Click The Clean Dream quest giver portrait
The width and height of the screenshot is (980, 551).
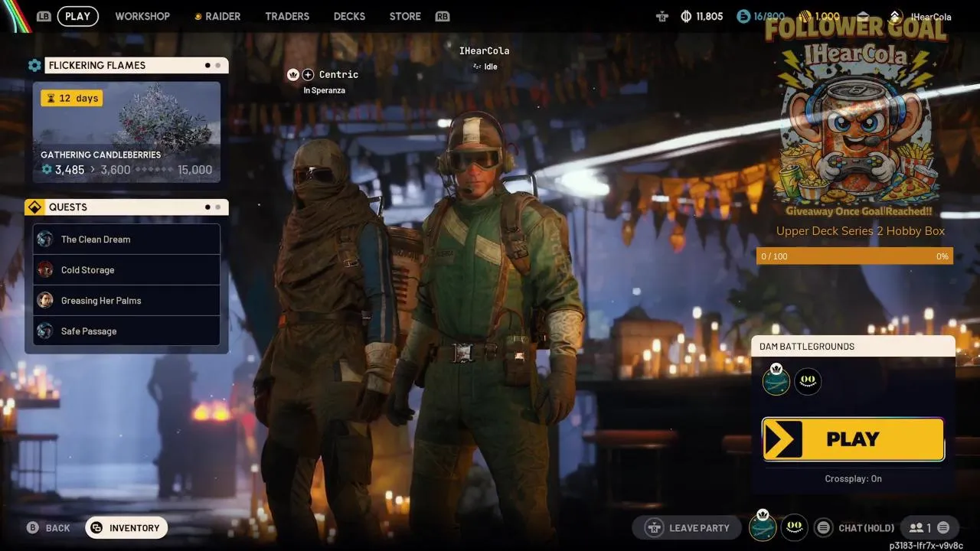click(x=45, y=240)
